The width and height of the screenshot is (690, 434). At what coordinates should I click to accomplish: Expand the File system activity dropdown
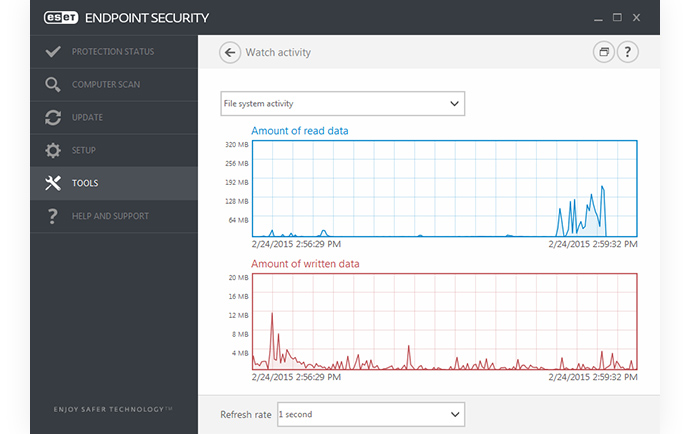[x=342, y=104]
